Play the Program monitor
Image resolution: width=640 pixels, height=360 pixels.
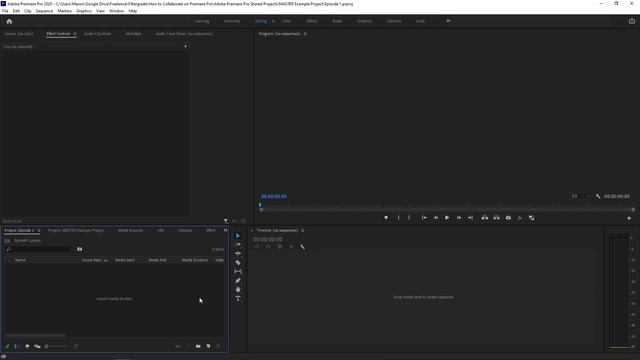(447, 218)
